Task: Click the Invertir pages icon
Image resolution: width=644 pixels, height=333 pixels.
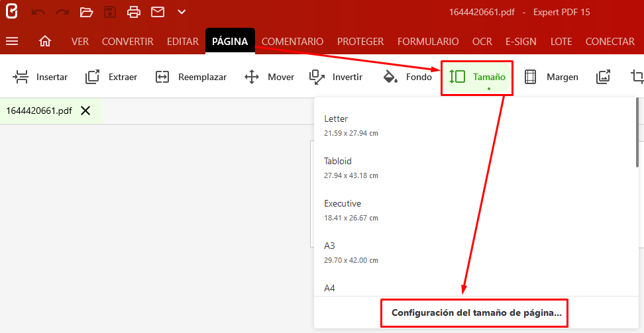Action: [x=317, y=77]
